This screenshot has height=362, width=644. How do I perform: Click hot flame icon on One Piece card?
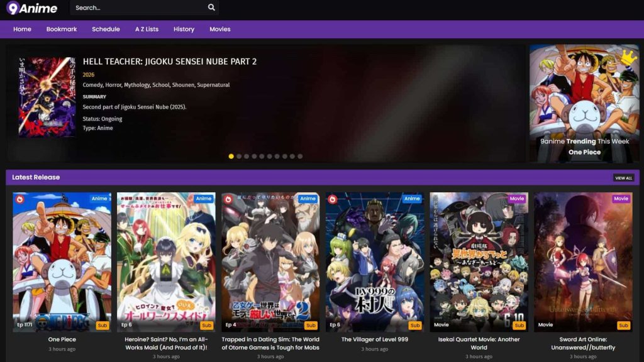click(x=19, y=199)
